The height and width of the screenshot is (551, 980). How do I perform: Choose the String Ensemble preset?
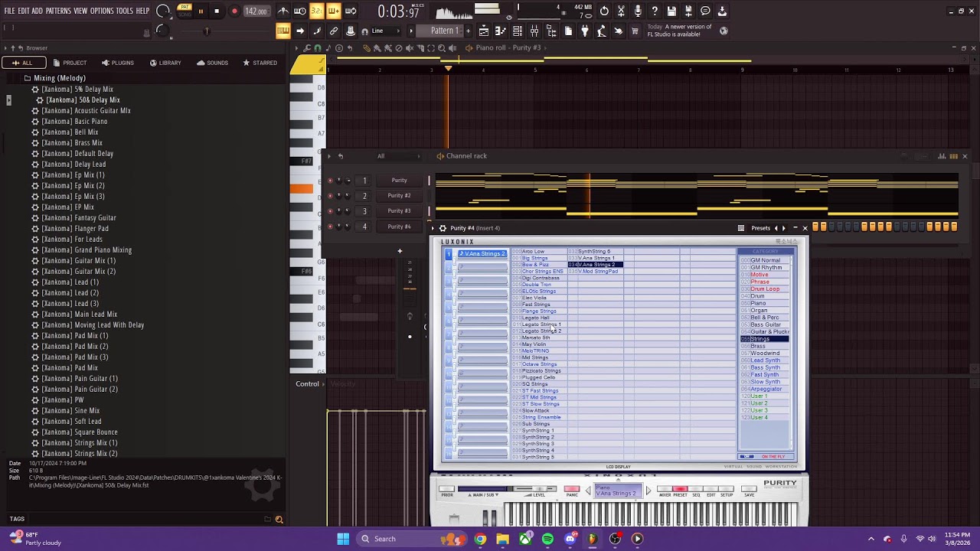point(540,417)
